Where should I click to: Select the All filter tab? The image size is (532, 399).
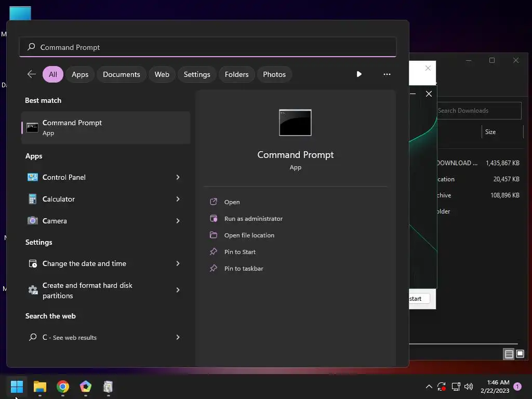click(53, 74)
